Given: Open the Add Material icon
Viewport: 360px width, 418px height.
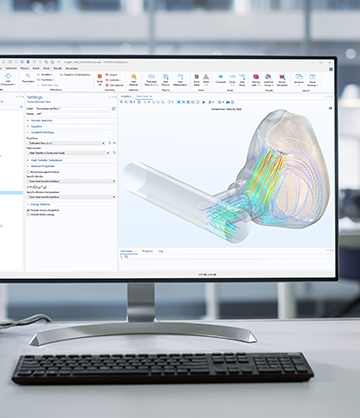Looking at the screenshot, I should [x=133, y=80].
